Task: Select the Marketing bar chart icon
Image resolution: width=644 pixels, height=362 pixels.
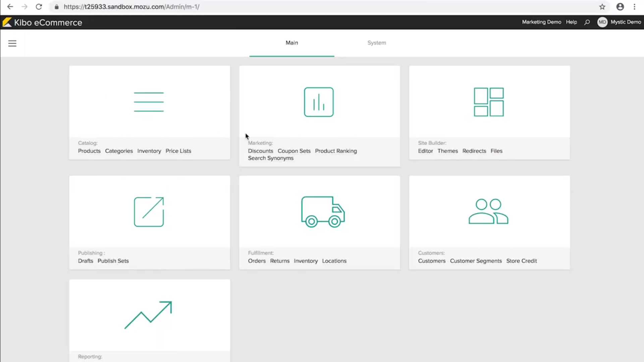Action: tap(319, 102)
